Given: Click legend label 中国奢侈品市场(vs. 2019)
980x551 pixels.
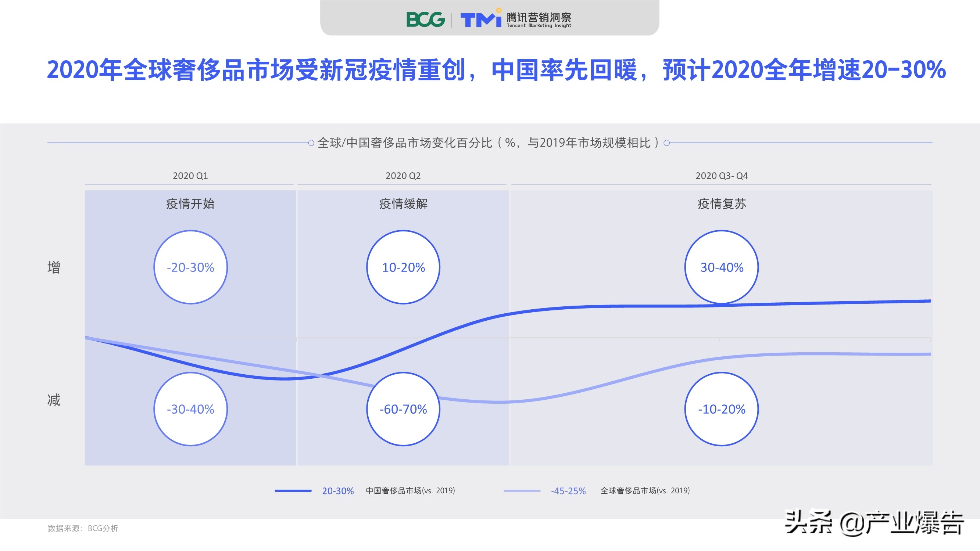Looking at the screenshot, I should 410,490.
